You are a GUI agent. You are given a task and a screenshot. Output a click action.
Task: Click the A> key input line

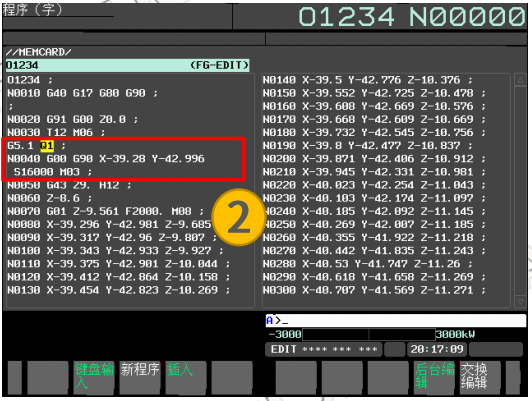[x=396, y=320]
